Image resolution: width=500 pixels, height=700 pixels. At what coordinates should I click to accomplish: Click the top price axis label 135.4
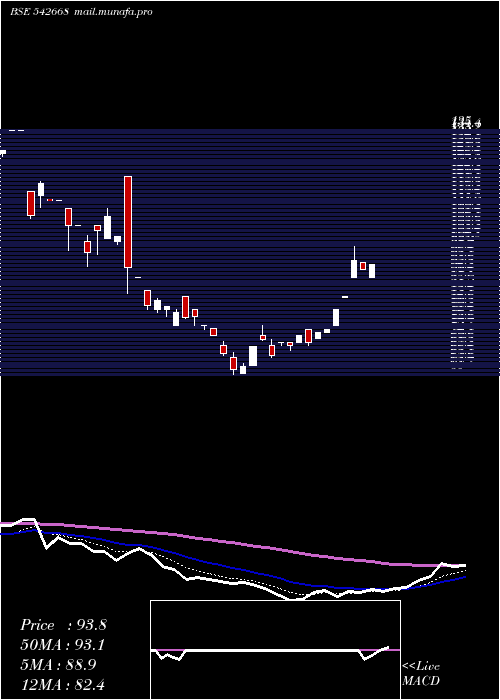[x=467, y=121]
